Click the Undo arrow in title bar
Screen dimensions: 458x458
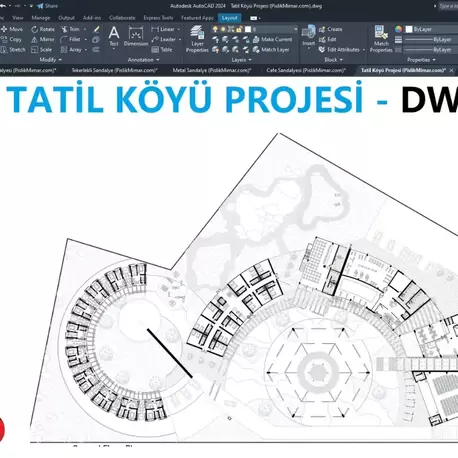(3, 6)
